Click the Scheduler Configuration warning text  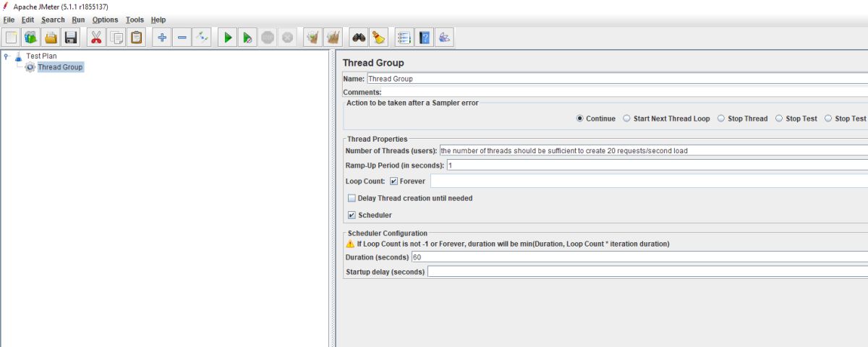pyautogui.click(x=513, y=244)
